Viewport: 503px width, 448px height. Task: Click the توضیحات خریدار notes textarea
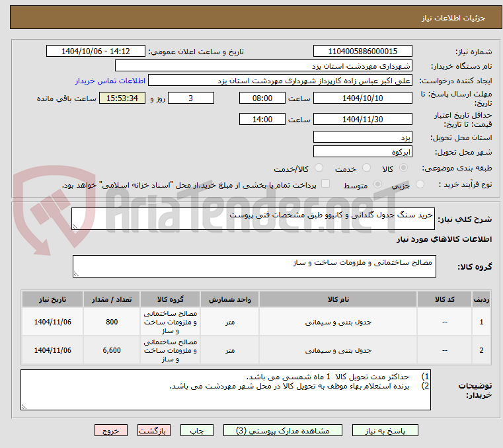pyautogui.click(x=225, y=390)
